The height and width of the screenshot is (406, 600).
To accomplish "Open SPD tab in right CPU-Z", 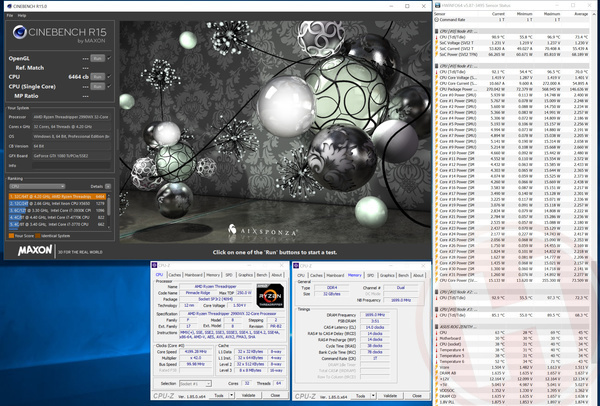I will (x=370, y=275).
